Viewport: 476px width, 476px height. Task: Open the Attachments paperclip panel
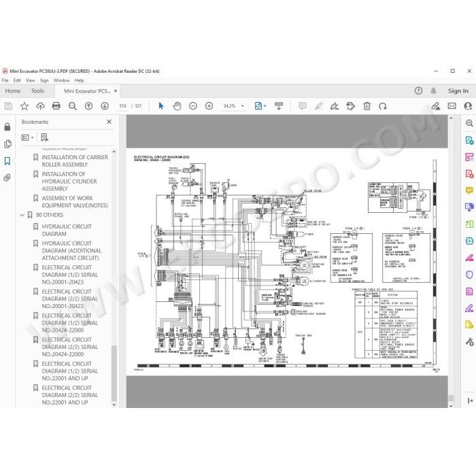point(7,177)
